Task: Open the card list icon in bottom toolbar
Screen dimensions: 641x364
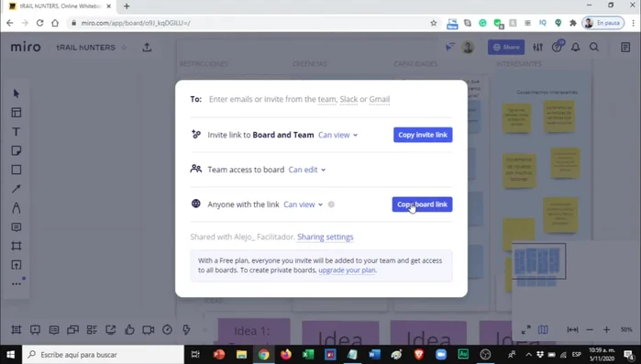Action: pyautogui.click(x=92, y=330)
